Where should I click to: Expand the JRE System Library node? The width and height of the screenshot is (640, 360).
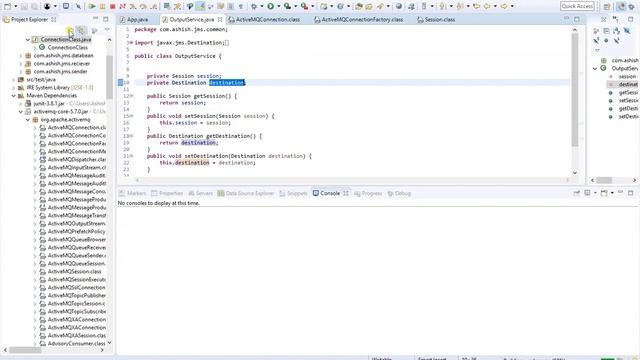[x=13, y=88]
